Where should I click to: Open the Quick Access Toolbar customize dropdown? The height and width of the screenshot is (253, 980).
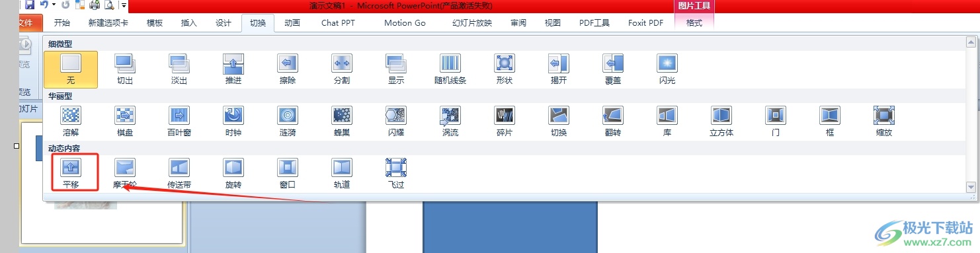point(124,5)
